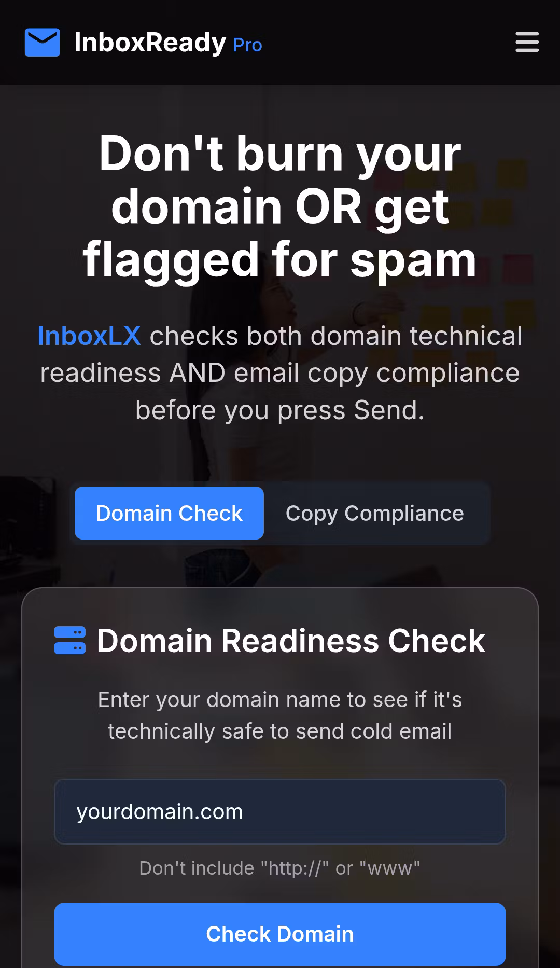Image resolution: width=560 pixels, height=968 pixels.
Task: Click the blue envelope logo icon
Action: click(43, 43)
